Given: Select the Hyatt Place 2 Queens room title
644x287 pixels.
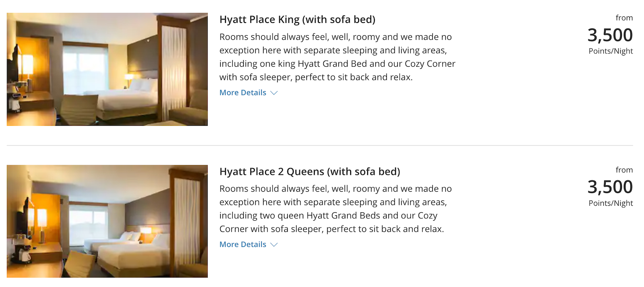Looking at the screenshot, I should (310, 171).
